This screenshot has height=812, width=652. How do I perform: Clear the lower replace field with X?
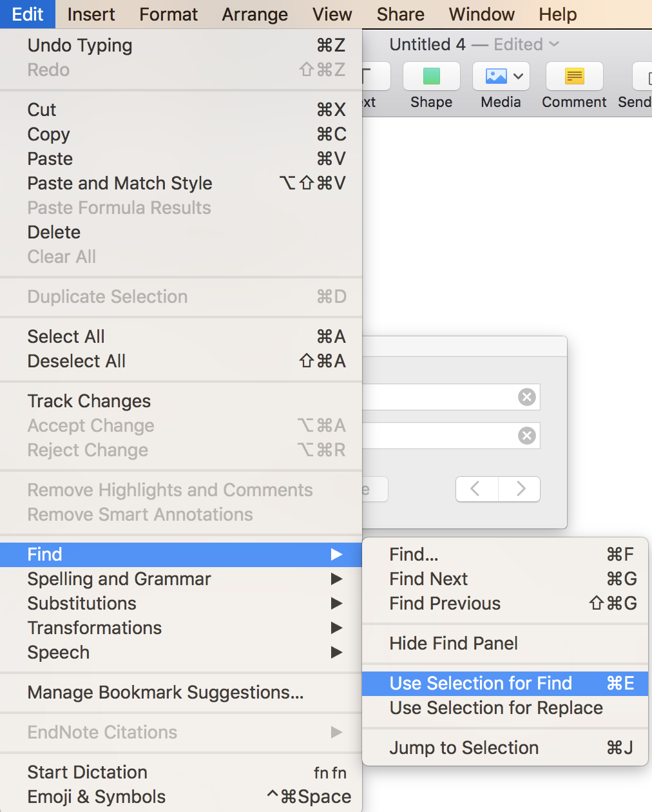(527, 436)
